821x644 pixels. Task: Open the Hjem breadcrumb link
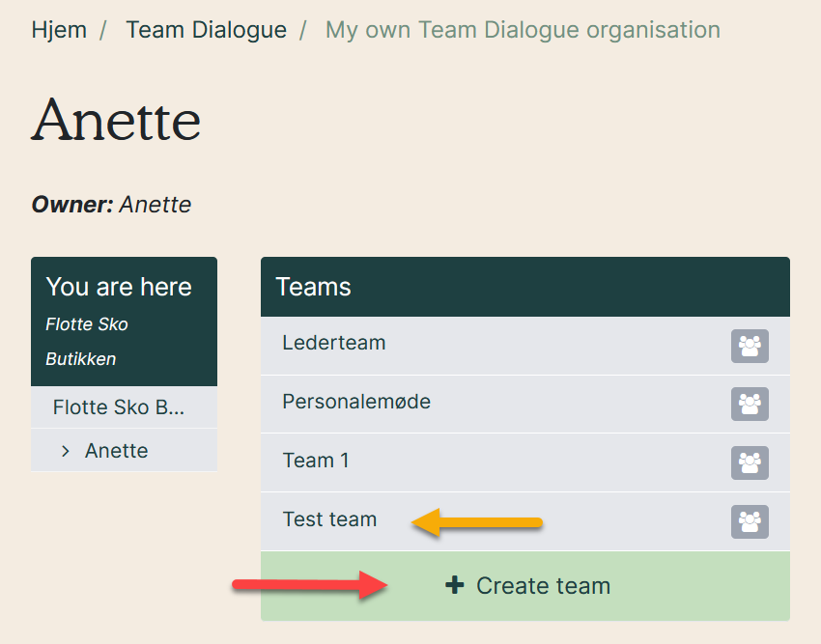[x=59, y=30]
